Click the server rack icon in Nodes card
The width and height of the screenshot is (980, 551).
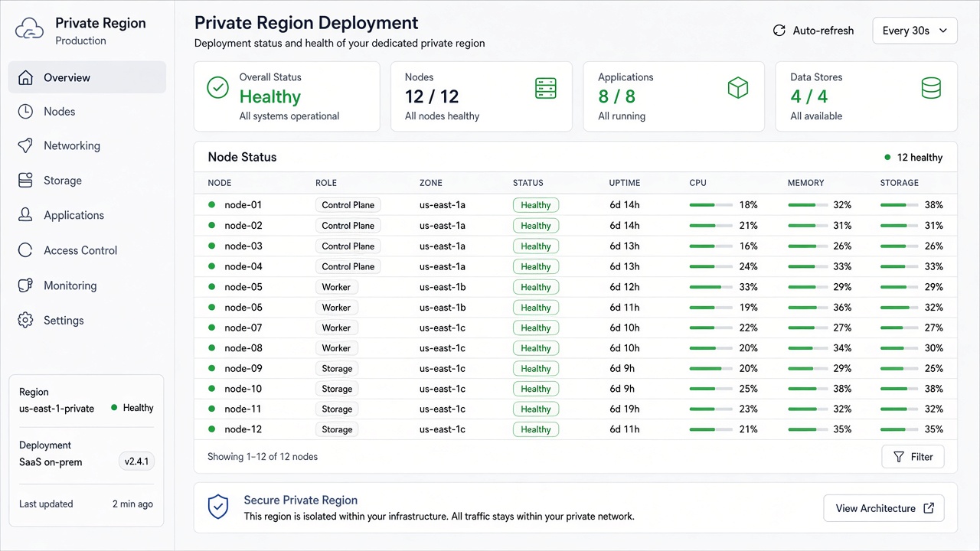[x=546, y=89]
